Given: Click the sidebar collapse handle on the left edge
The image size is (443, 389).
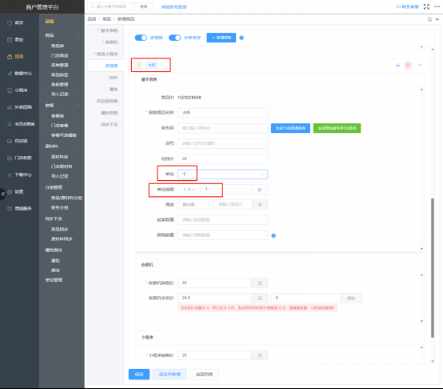Looking at the screenshot, I should pyautogui.click(x=2, y=194).
